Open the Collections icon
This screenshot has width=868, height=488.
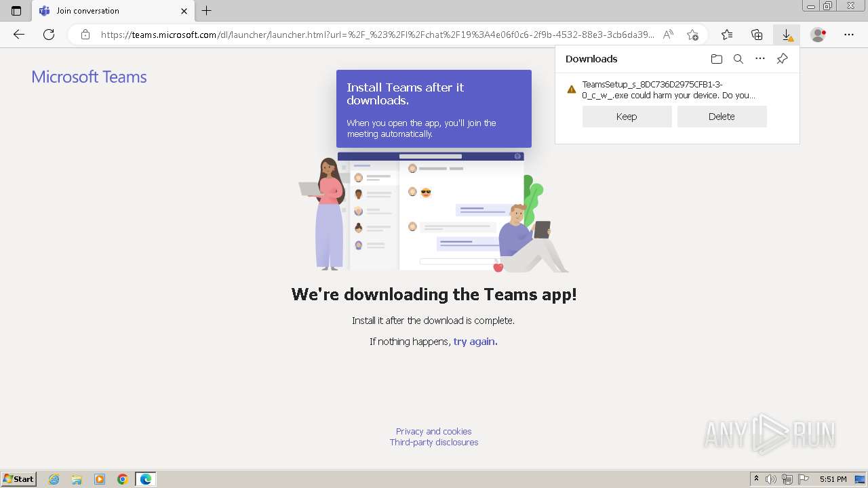tap(757, 35)
